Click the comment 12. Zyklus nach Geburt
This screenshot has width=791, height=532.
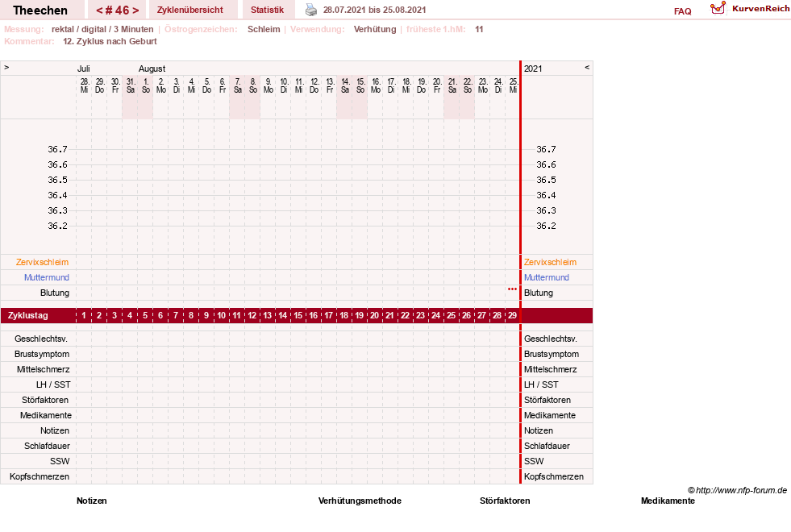[110, 41]
